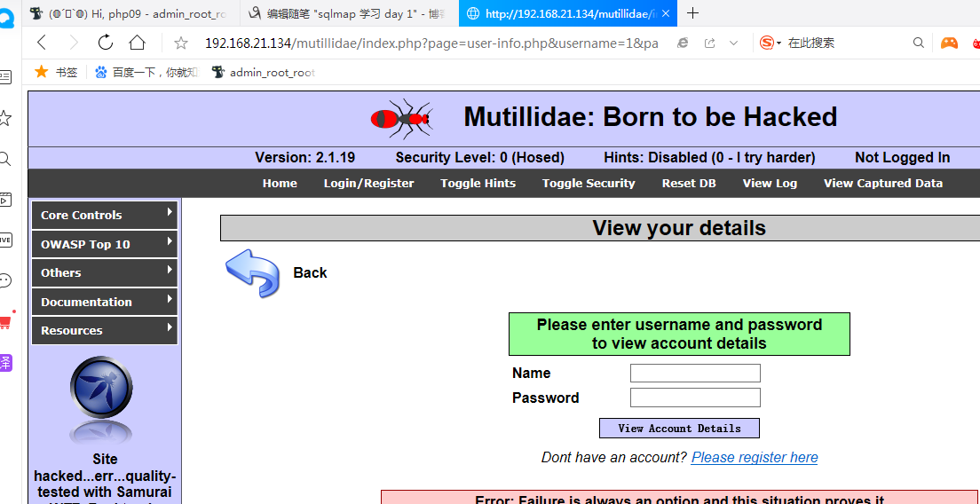Expand the address bar history chevron
980x504 pixels.
click(734, 43)
